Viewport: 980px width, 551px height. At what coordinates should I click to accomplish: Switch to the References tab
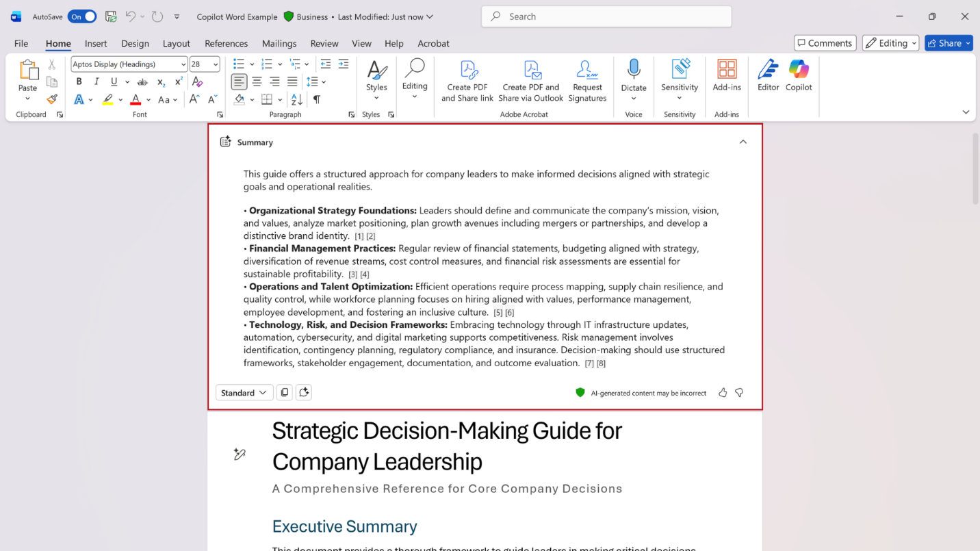click(x=226, y=43)
